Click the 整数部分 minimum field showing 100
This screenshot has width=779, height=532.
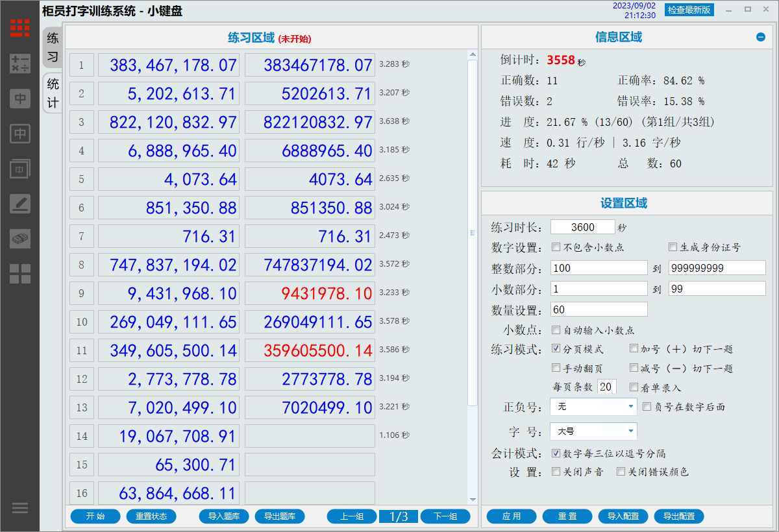(x=599, y=268)
